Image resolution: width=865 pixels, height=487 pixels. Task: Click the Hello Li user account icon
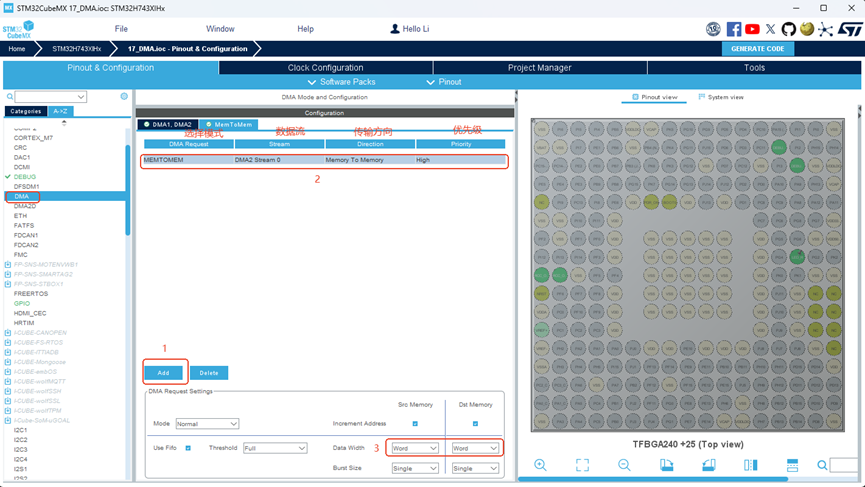click(x=394, y=29)
